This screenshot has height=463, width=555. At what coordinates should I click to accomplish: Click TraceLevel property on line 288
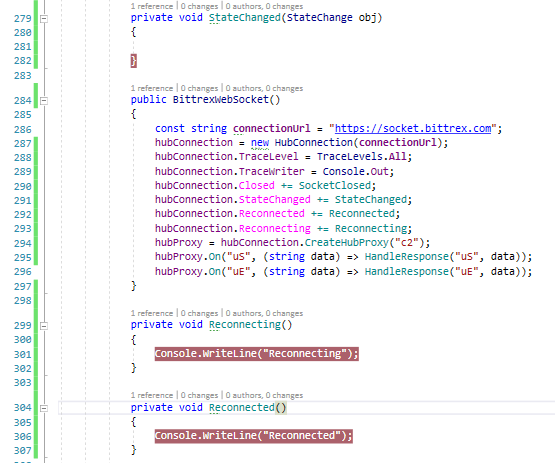(x=268, y=156)
